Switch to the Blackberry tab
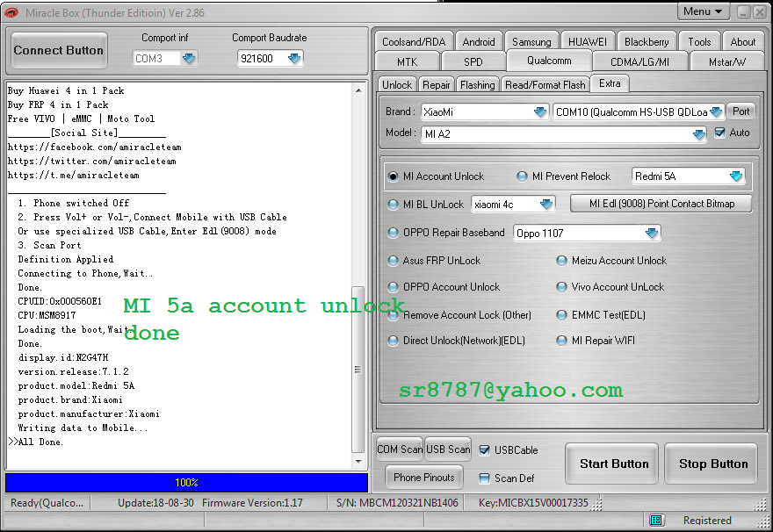The width and height of the screenshot is (773, 532). [647, 42]
